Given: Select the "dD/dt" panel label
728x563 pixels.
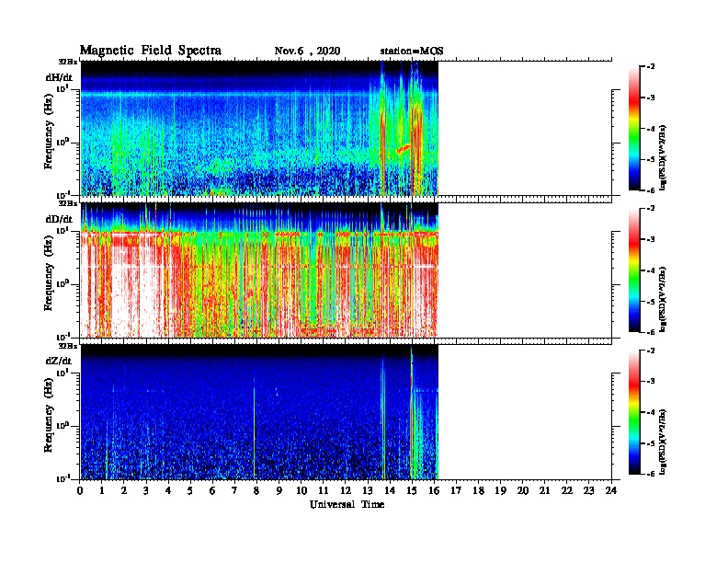Looking at the screenshot, I should pyautogui.click(x=59, y=219).
